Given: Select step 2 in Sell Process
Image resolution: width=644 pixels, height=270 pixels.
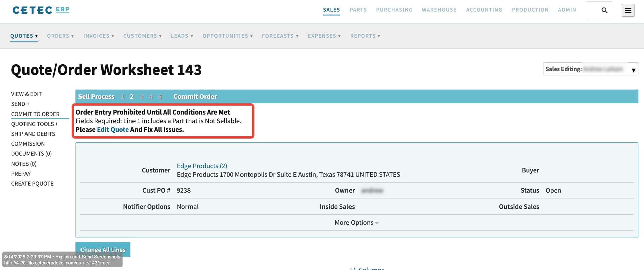Looking at the screenshot, I should (132, 97).
